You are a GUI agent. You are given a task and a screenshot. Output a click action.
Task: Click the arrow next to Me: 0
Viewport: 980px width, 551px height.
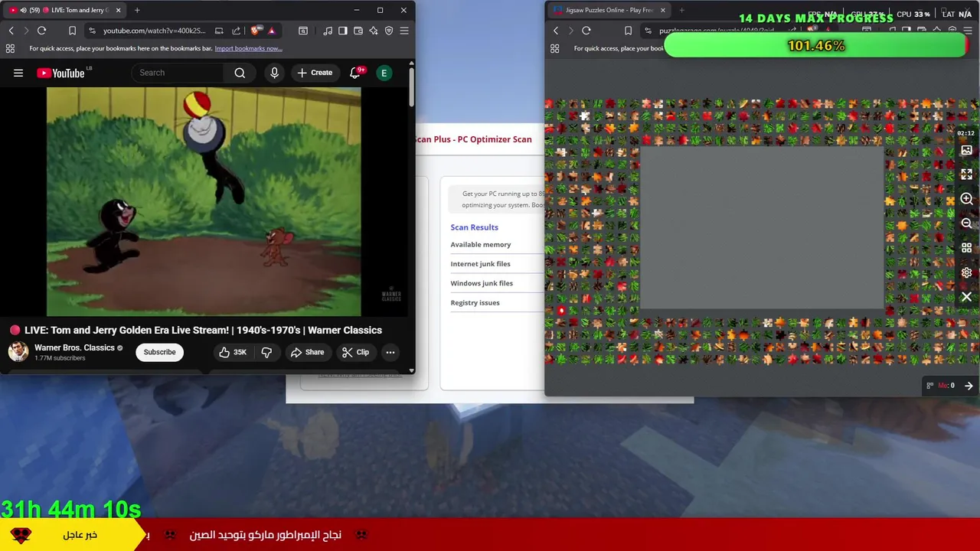969,386
